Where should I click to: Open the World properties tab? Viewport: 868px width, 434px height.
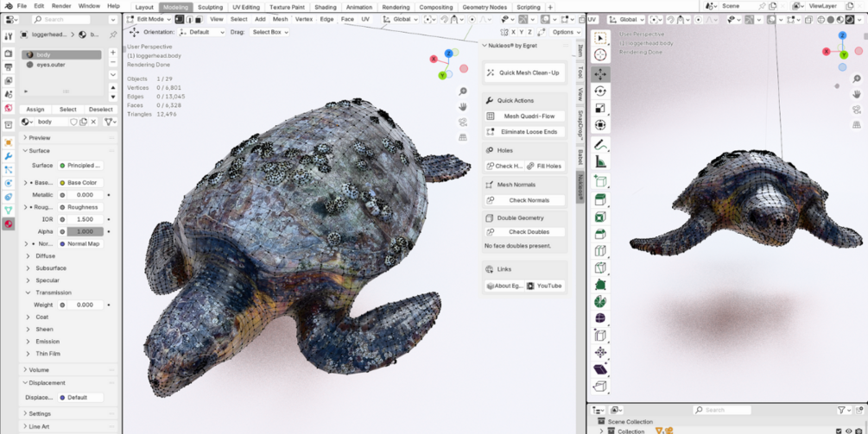point(9,108)
